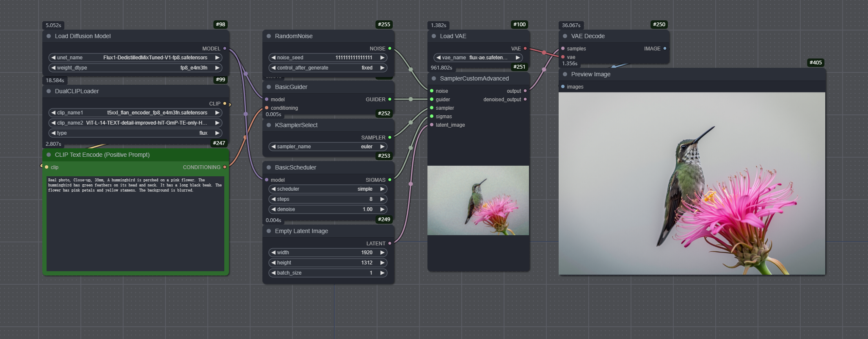
Task: Select the VAE Decode node title
Action: 588,36
